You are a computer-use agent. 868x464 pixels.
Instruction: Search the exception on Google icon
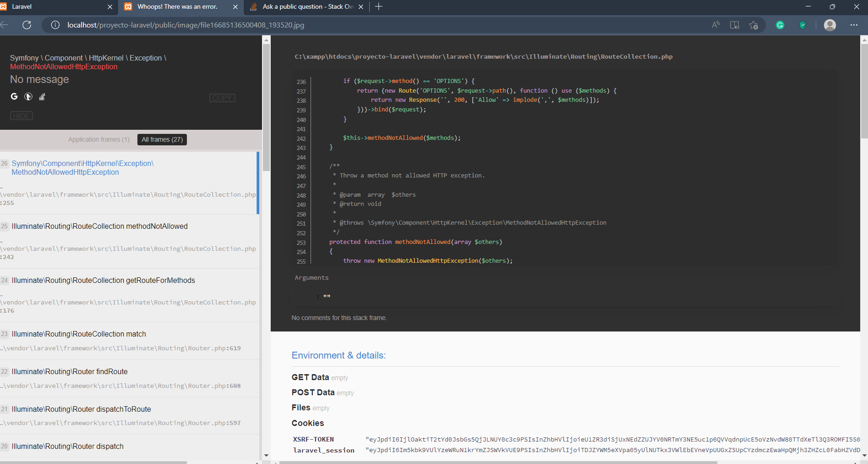[14, 96]
